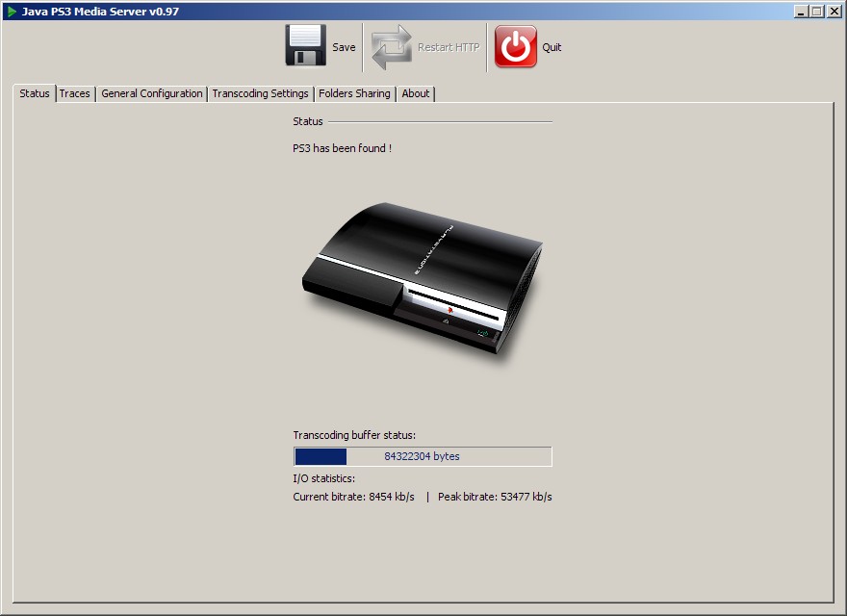
Task: Click the 84322304 bytes buffer text
Action: (x=422, y=456)
